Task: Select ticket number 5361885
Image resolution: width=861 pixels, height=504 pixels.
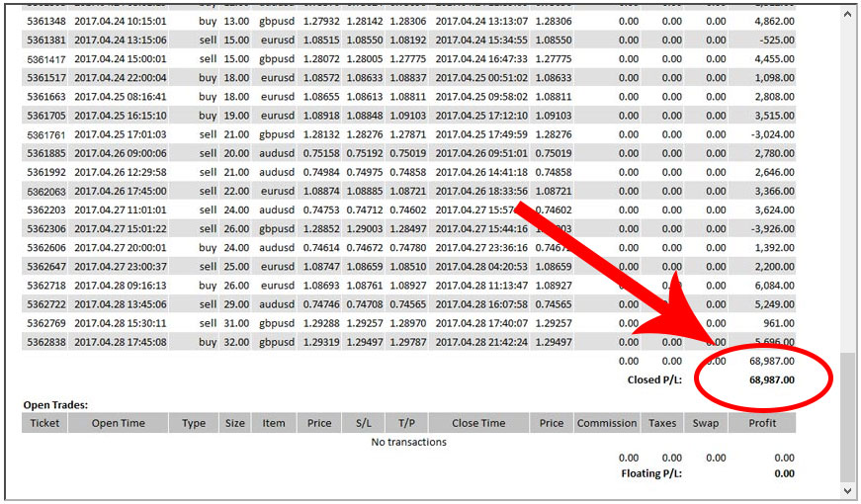Action: point(46,153)
